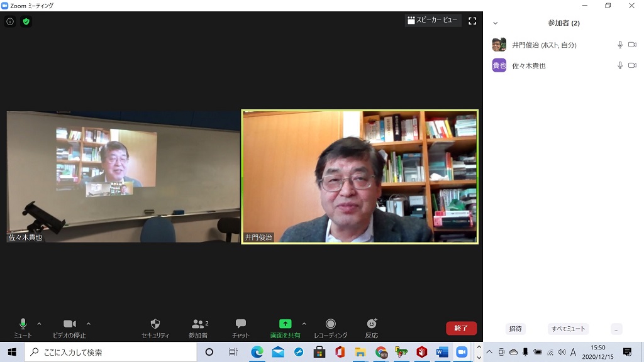The image size is (644, 362).
Task: Click the green encryption shield icon
Action: tap(26, 21)
